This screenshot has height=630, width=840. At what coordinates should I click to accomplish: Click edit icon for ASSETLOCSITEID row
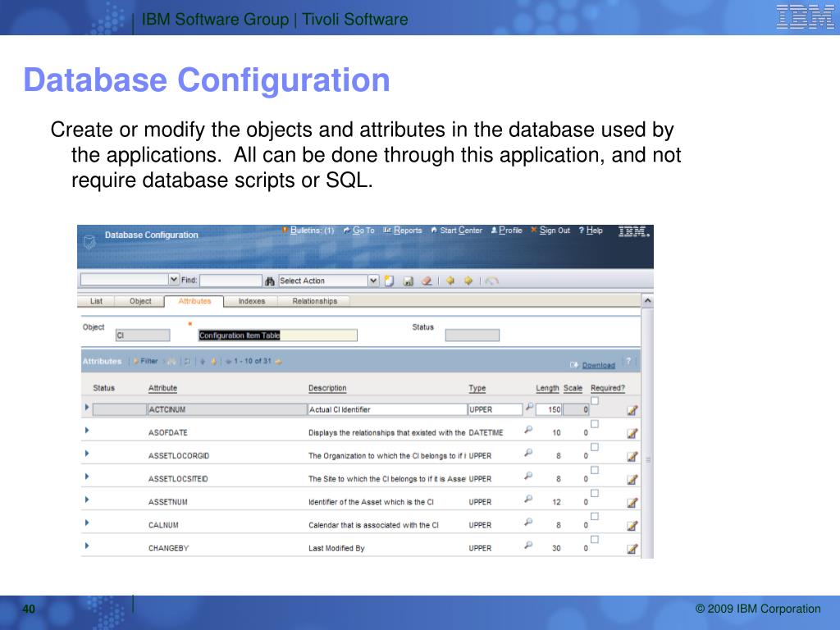[632, 479]
